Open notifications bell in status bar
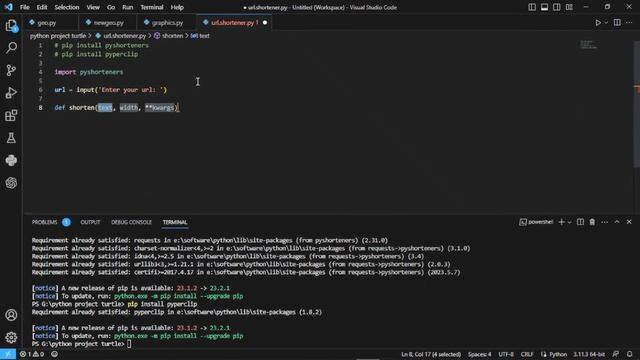Screen dimensions: 640x360 click(x=630, y=354)
